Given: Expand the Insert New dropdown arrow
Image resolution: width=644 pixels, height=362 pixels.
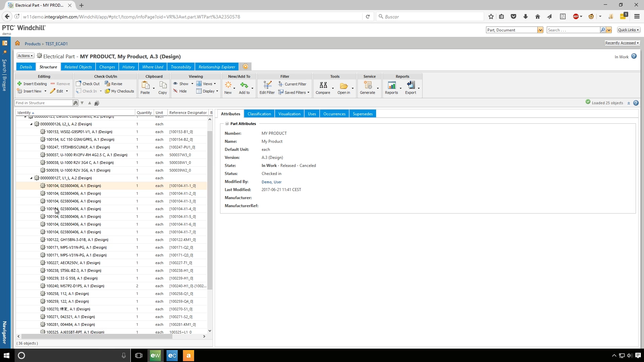Looking at the screenshot, I should (x=45, y=91).
